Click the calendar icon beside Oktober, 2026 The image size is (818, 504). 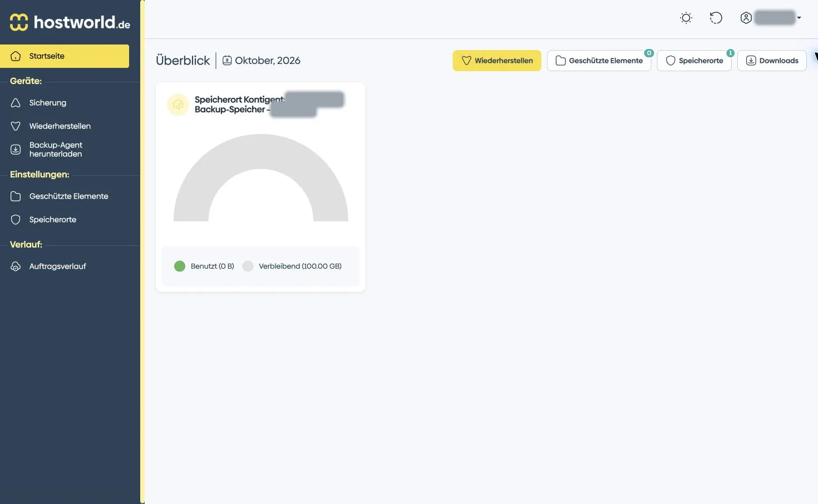pos(227,60)
